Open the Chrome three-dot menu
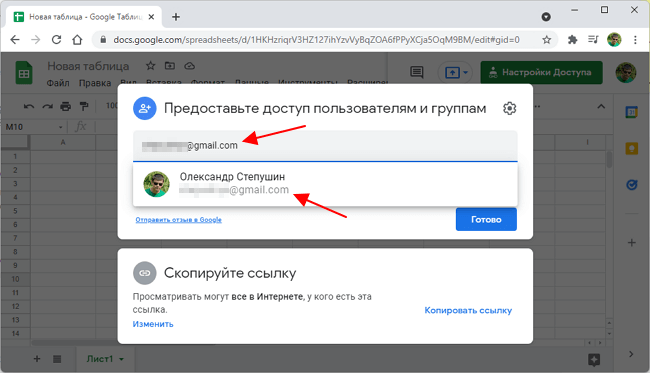Image resolution: width=650 pixels, height=373 pixels. point(635,40)
